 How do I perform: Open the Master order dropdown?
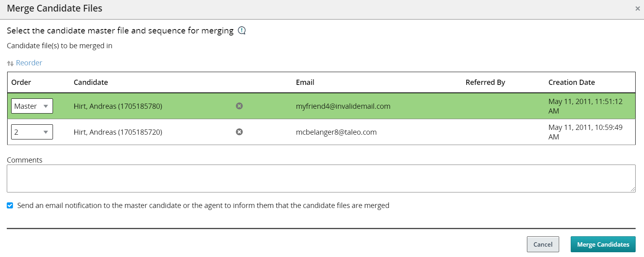32,106
